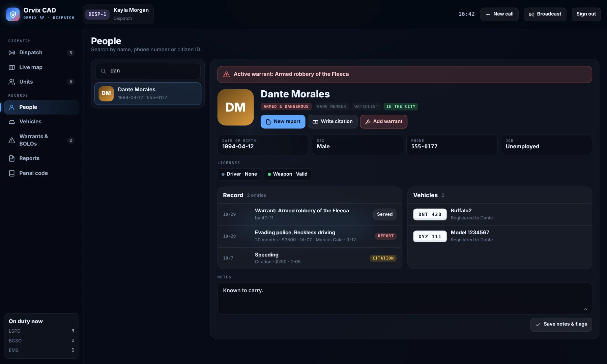Open Dispatch in the sidebar
Screen dimensions: 607x364
41,53
